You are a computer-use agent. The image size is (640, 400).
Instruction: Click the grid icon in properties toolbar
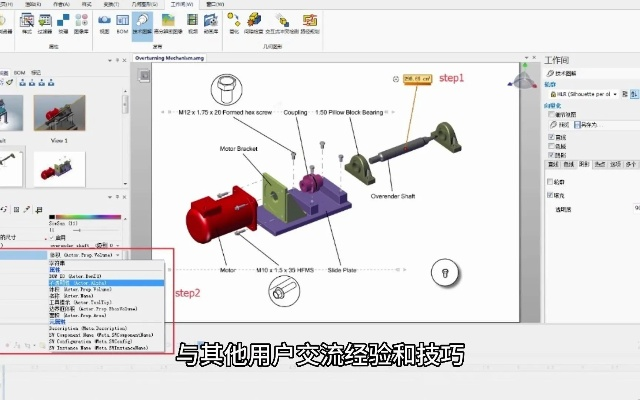pyautogui.click(x=16, y=209)
